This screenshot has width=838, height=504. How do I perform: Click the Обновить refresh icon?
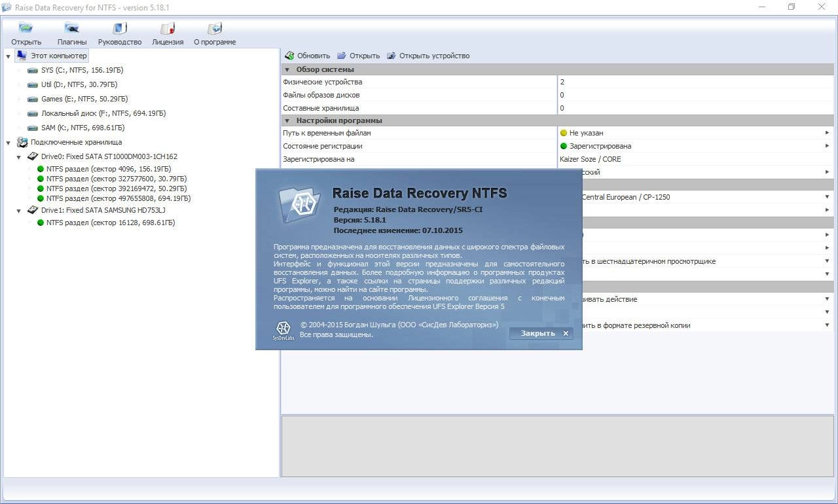coord(289,56)
